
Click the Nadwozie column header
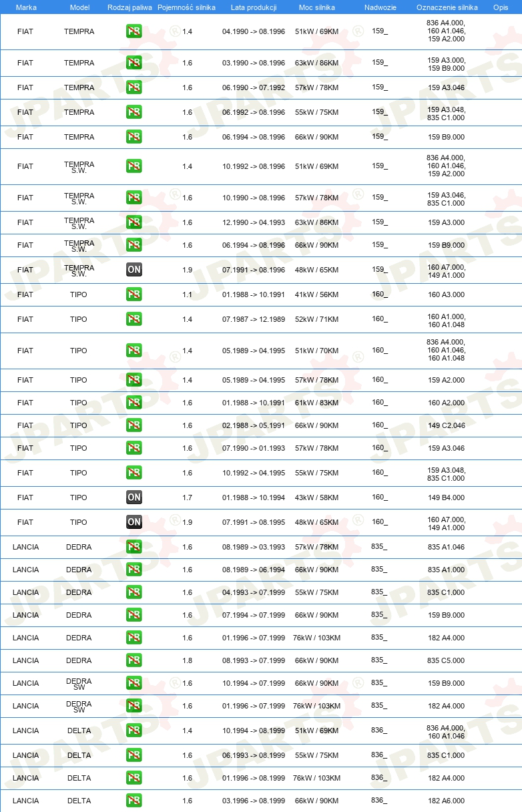point(380,7)
